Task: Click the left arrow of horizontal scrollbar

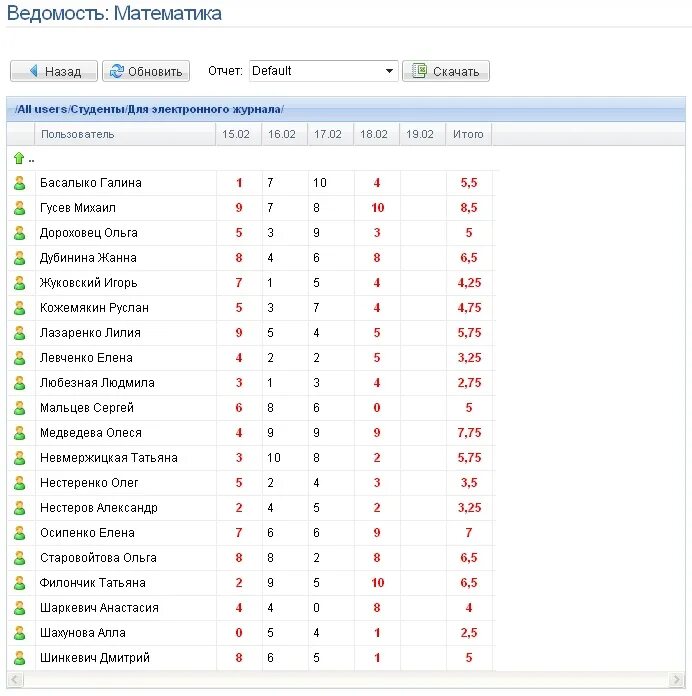Action: click(15, 679)
